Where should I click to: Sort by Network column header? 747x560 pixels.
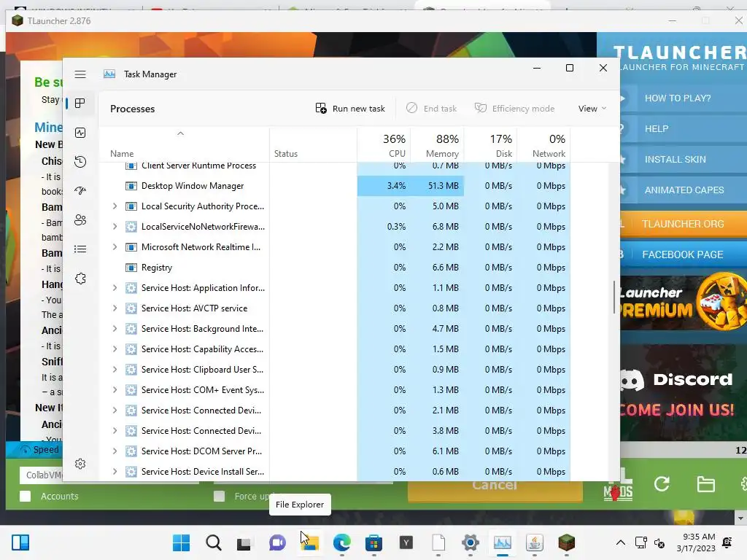pos(543,145)
